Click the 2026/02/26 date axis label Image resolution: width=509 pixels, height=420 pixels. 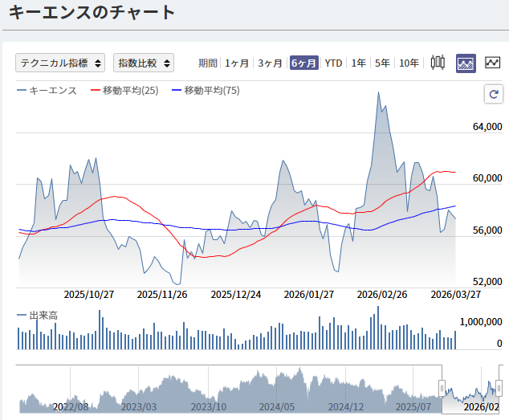(x=382, y=294)
